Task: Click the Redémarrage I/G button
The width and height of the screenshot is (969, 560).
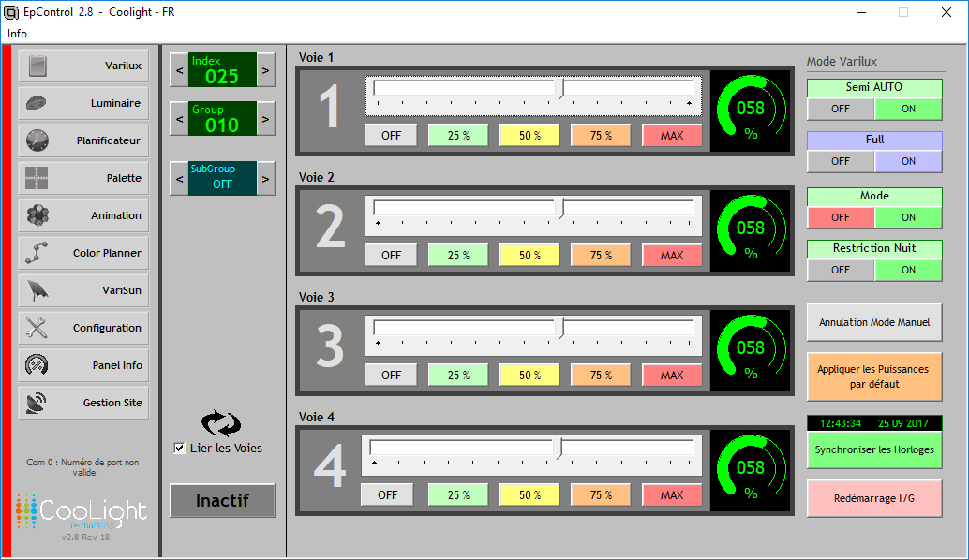Action: pyautogui.click(x=874, y=498)
